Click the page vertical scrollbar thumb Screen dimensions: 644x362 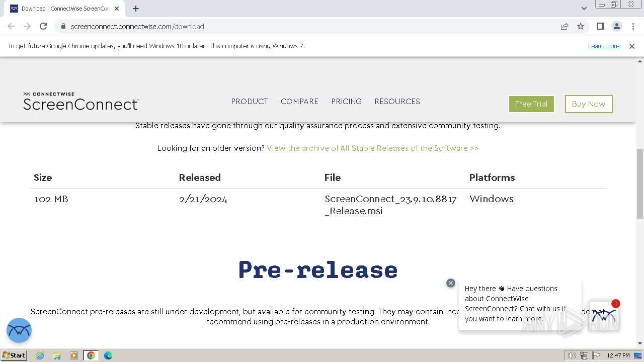pos(639,184)
